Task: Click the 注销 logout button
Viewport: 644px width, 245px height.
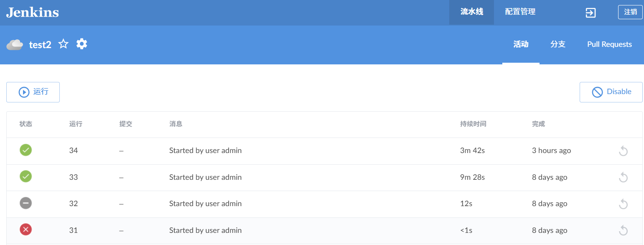Action: tap(630, 12)
